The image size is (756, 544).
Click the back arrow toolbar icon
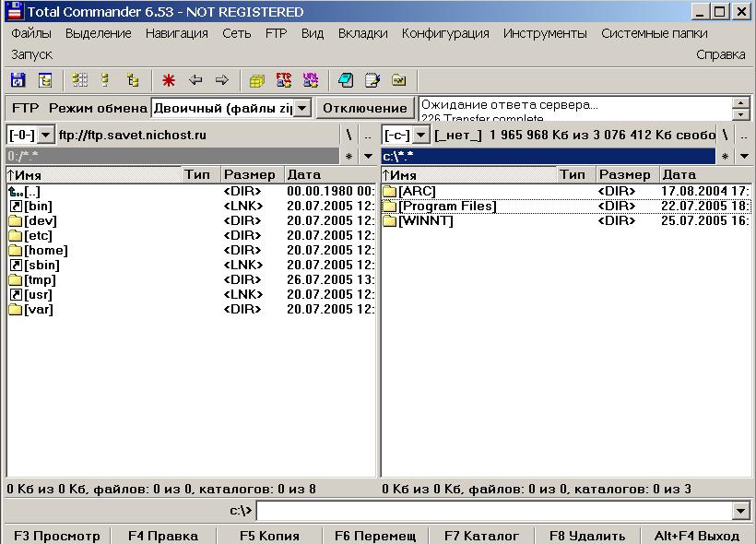tap(195, 80)
